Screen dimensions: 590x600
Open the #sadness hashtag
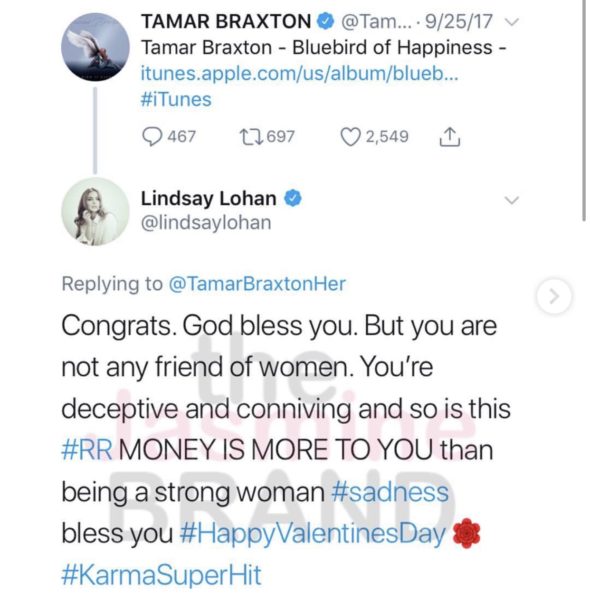coord(390,491)
